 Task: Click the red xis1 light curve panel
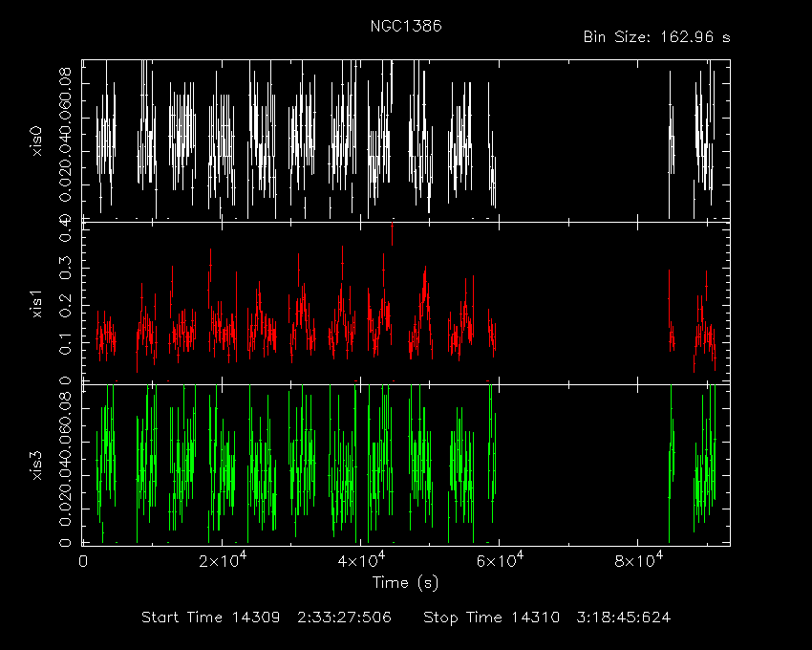pos(406,303)
